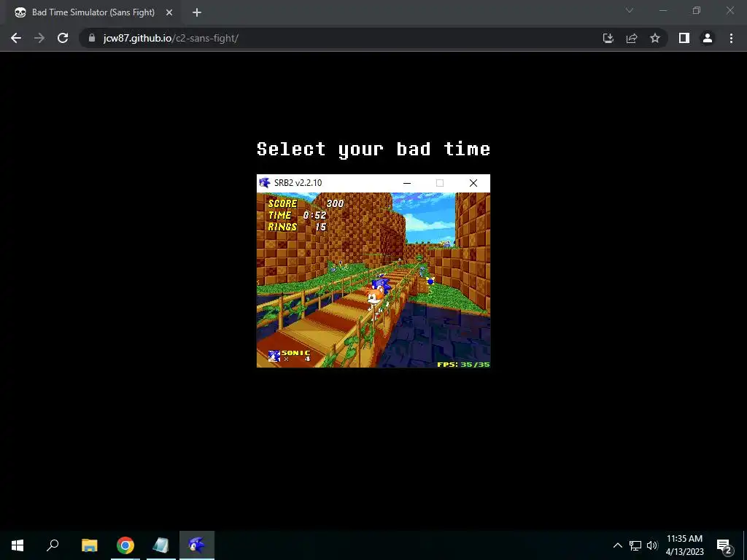Minimize the SRB2 v2.2.10 window
The image size is (747, 560).
[407, 183]
